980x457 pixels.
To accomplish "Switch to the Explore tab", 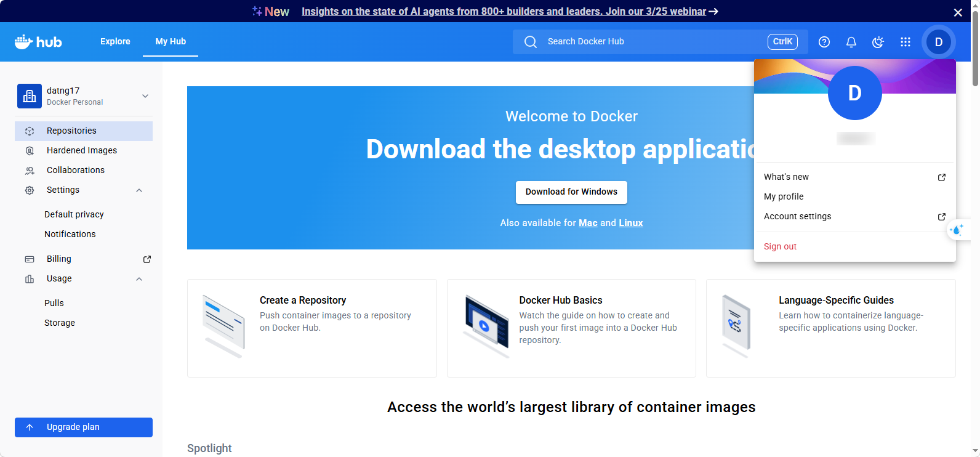I will click(115, 41).
